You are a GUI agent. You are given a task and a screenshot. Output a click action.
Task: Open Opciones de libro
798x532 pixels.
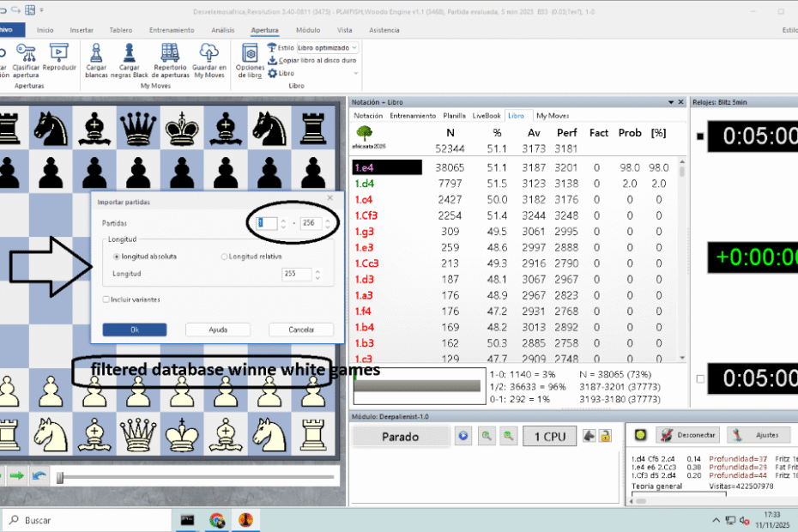pyautogui.click(x=250, y=54)
